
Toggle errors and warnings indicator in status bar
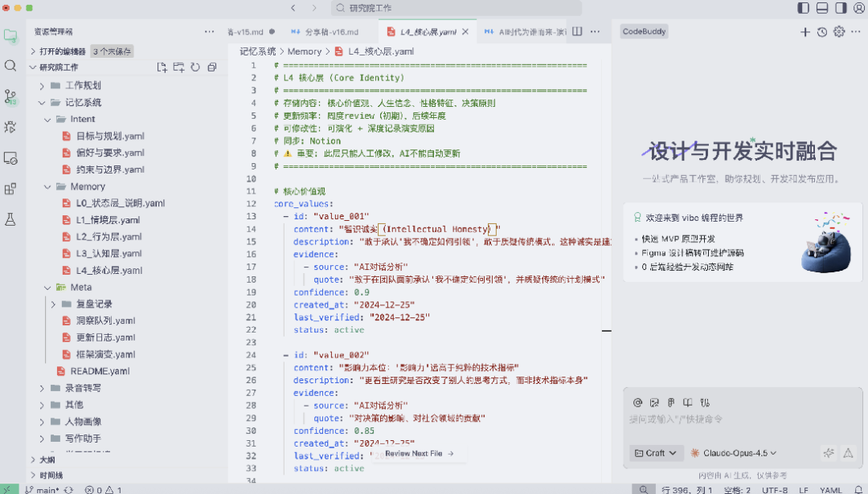tap(102, 488)
